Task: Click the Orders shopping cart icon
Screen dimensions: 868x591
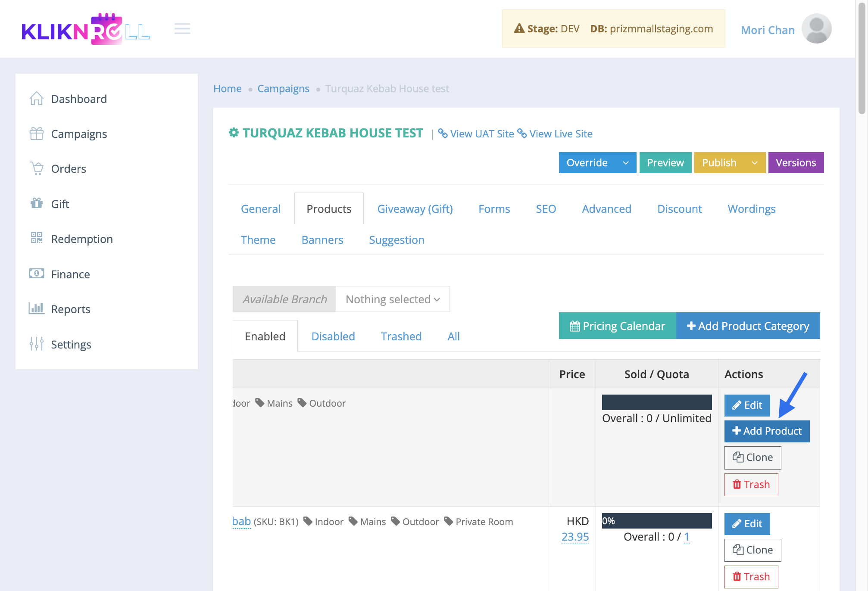Action: (x=37, y=168)
